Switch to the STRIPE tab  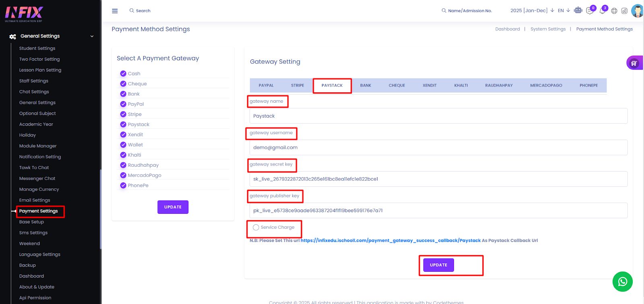297,85
